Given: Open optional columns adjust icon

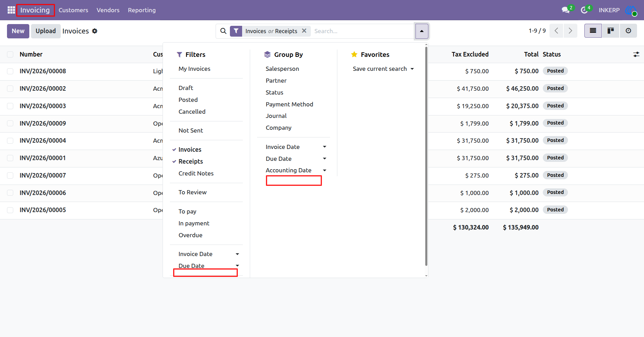Looking at the screenshot, I should [x=636, y=54].
